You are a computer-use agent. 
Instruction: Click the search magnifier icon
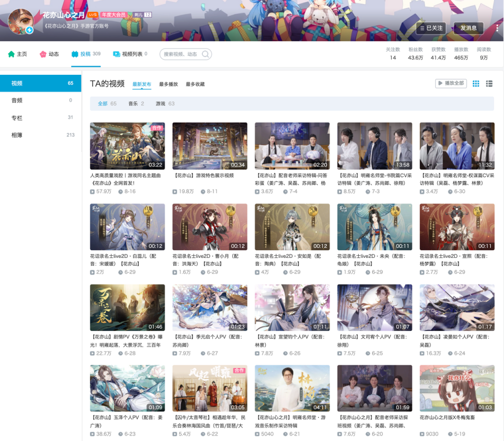tap(205, 54)
